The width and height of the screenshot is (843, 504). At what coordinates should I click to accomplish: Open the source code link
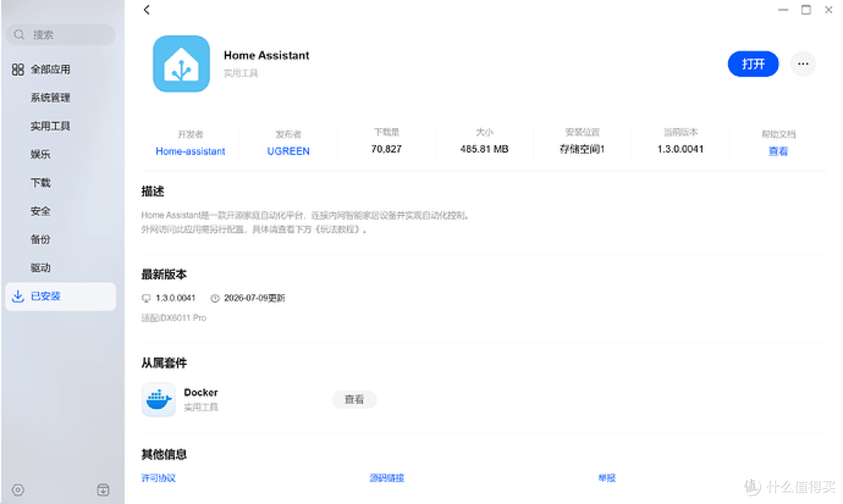point(386,477)
